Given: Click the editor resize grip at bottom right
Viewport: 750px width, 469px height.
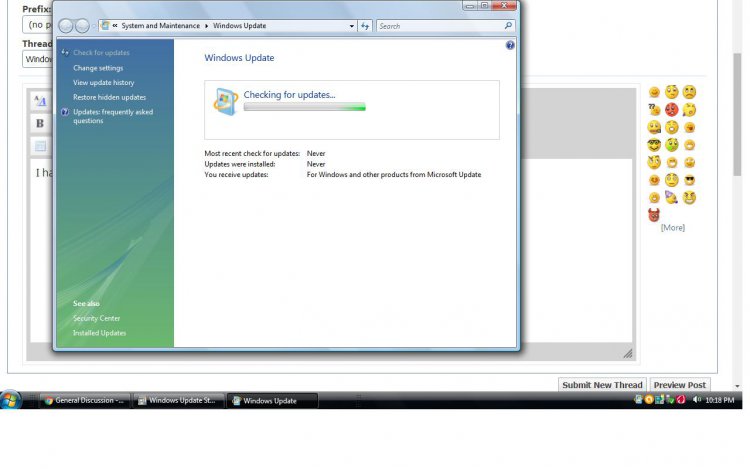Looking at the screenshot, I should pos(628,353).
